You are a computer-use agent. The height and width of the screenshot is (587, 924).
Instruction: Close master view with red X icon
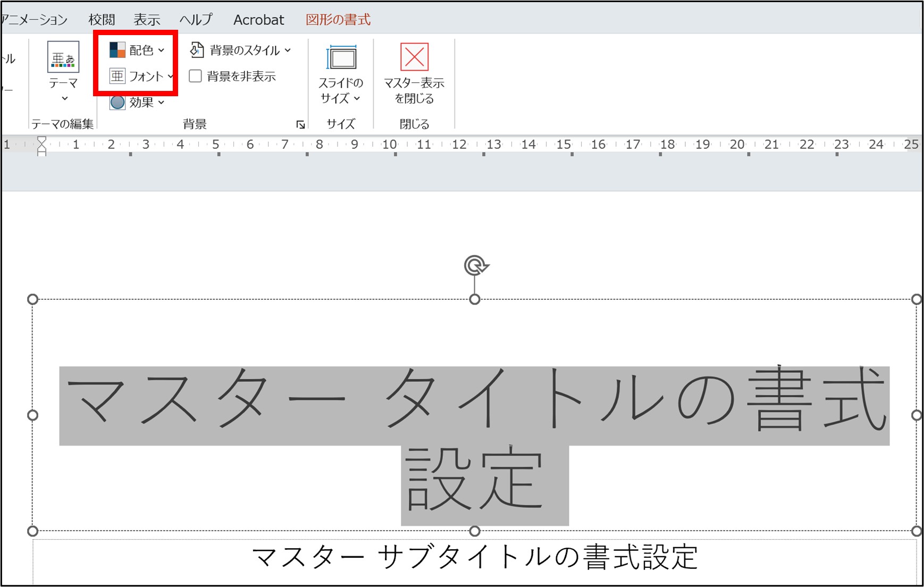pyautogui.click(x=414, y=57)
